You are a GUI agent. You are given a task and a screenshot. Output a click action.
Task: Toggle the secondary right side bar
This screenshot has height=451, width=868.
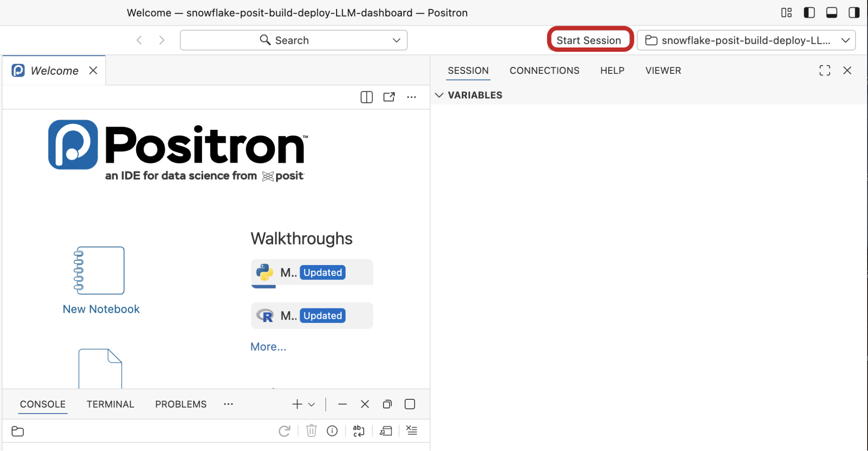click(x=854, y=13)
